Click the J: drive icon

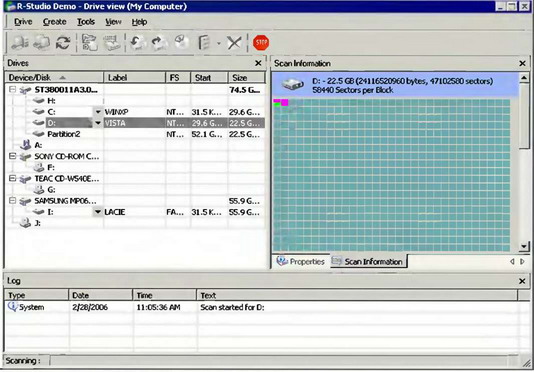26,223
